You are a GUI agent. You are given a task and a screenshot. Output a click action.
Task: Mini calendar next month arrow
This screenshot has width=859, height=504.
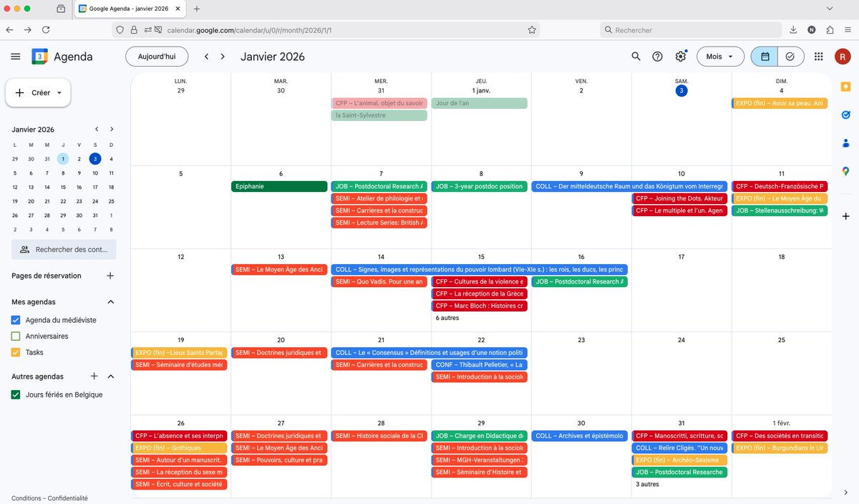[x=112, y=129]
